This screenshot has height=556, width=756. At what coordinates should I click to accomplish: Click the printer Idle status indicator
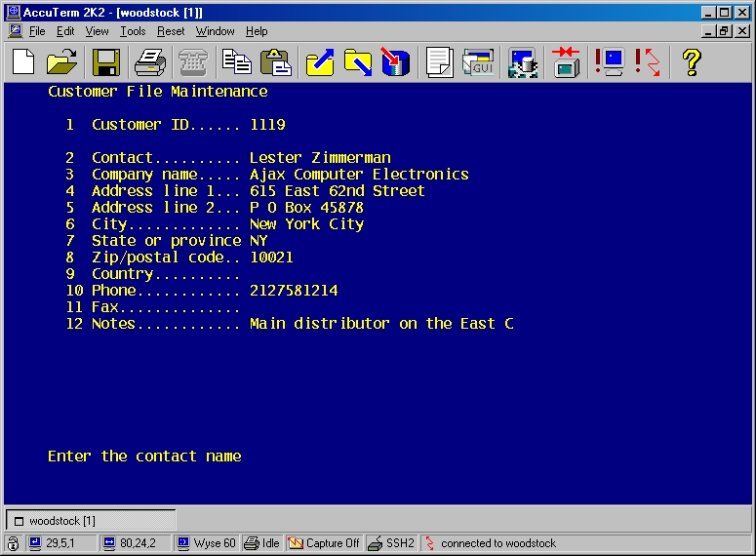tap(261, 543)
